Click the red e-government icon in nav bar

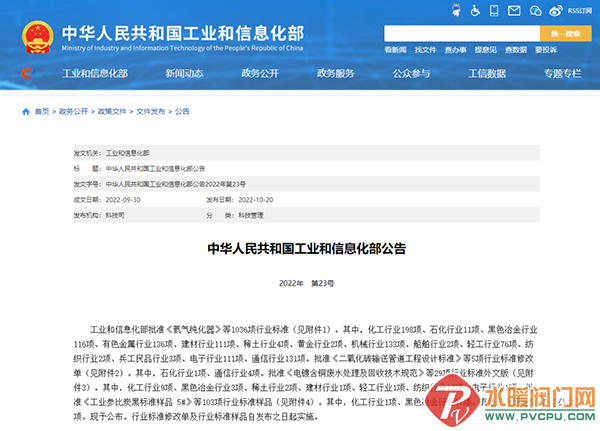click(x=28, y=73)
